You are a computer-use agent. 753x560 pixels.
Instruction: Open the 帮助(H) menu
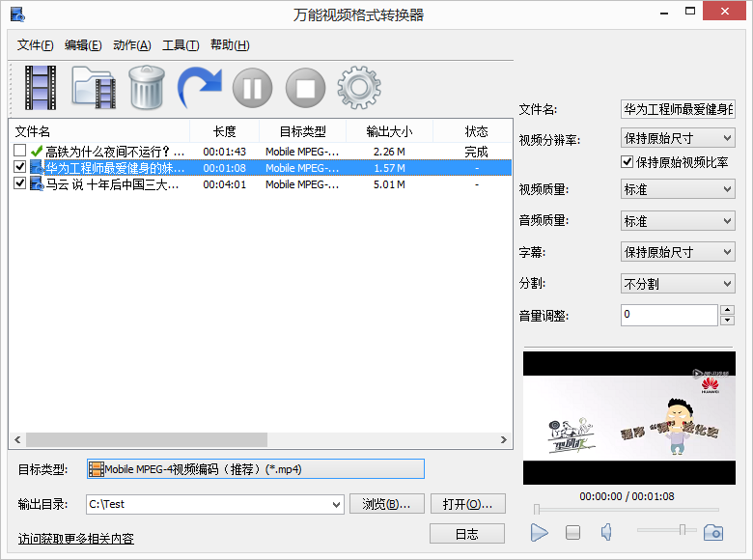(x=230, y=45)
